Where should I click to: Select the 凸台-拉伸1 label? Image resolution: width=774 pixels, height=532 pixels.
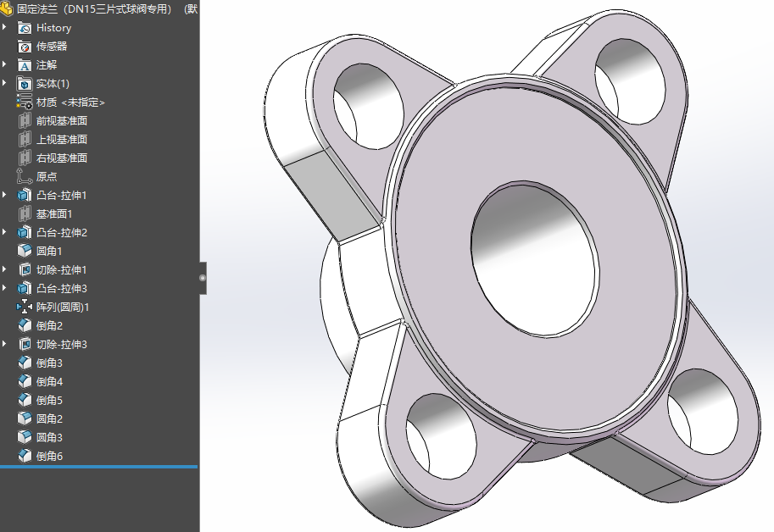tap(62, 196)
